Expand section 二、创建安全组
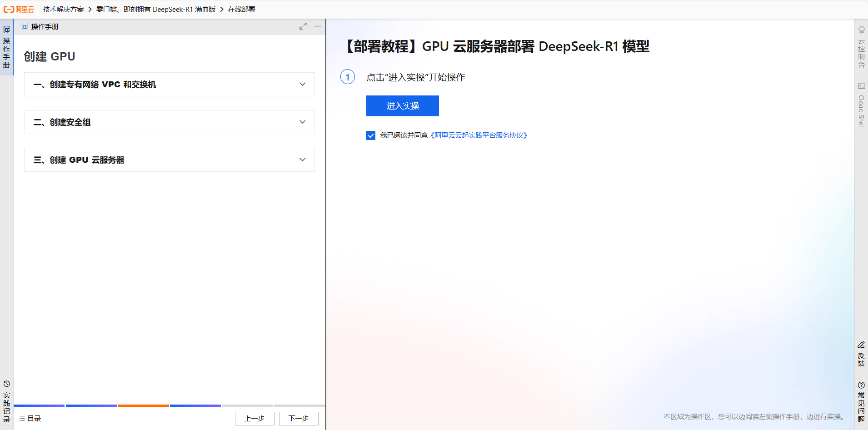Viewport: 868px width, 430px height. point(170,122)
